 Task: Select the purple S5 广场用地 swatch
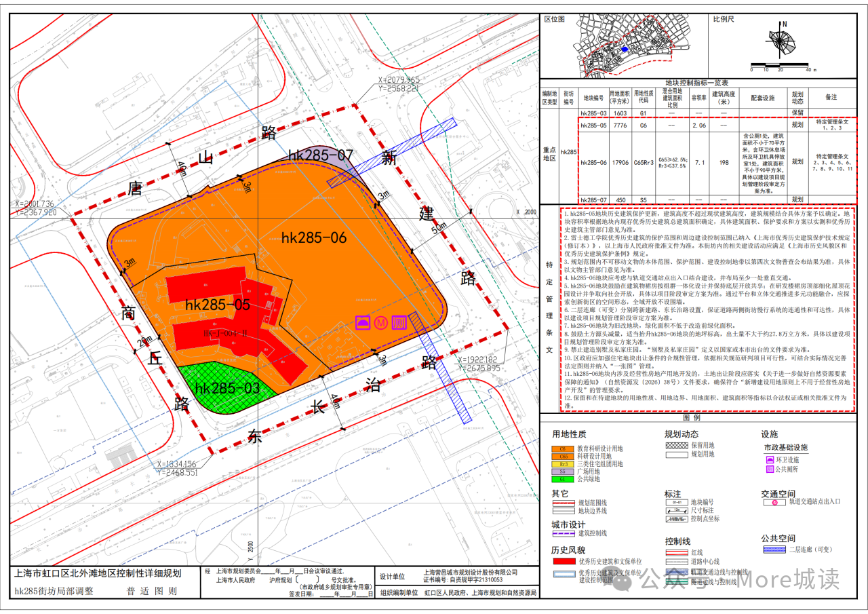click(x=564, y=472)
